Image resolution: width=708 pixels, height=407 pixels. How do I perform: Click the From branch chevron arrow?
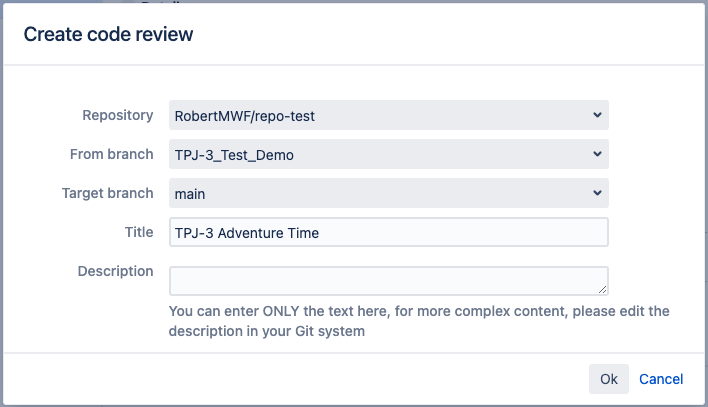(597, 154)
